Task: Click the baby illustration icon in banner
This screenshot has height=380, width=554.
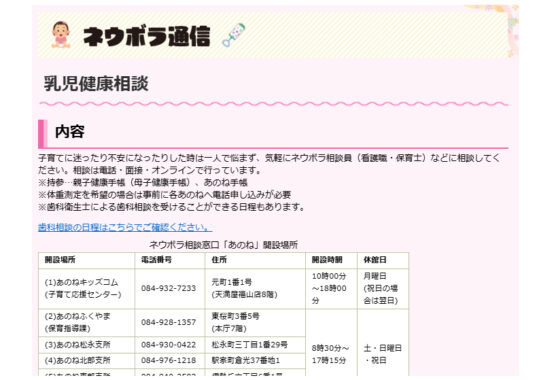Action: [x=61, y=34]
